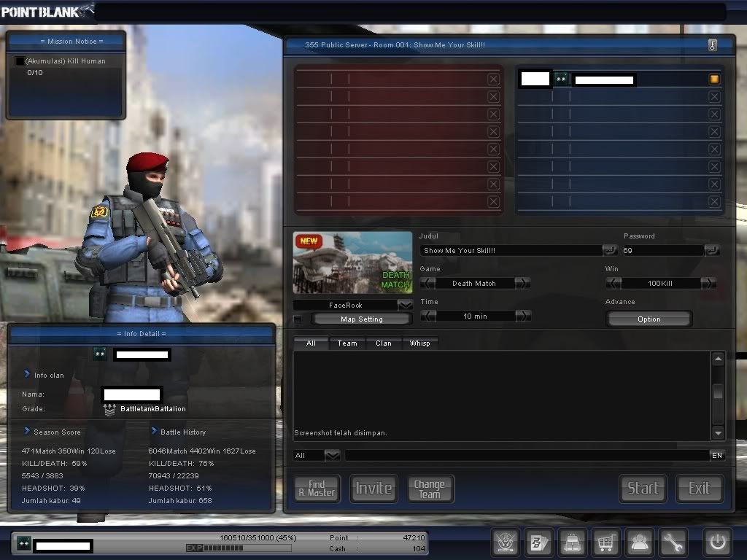
Task: Leave the room with Exit button
Action: (x=700, y=489)
